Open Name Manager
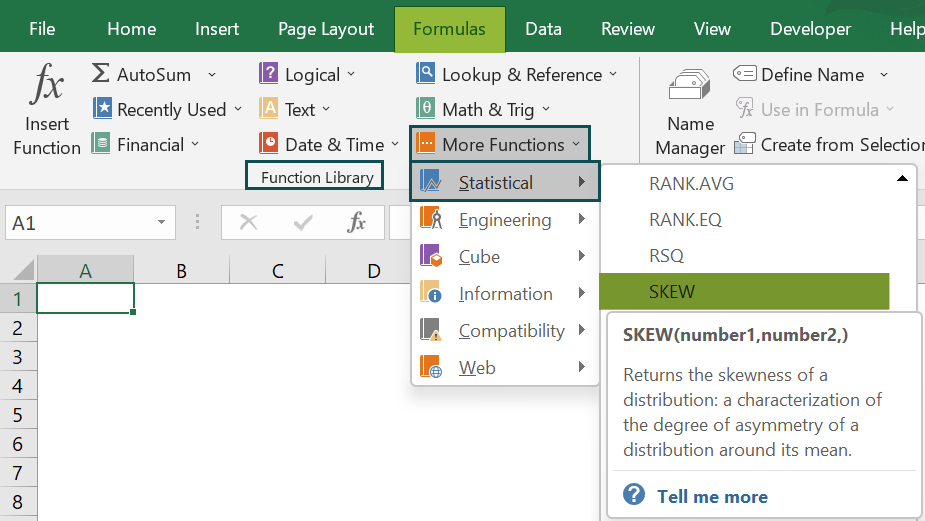 coord(690,112)
